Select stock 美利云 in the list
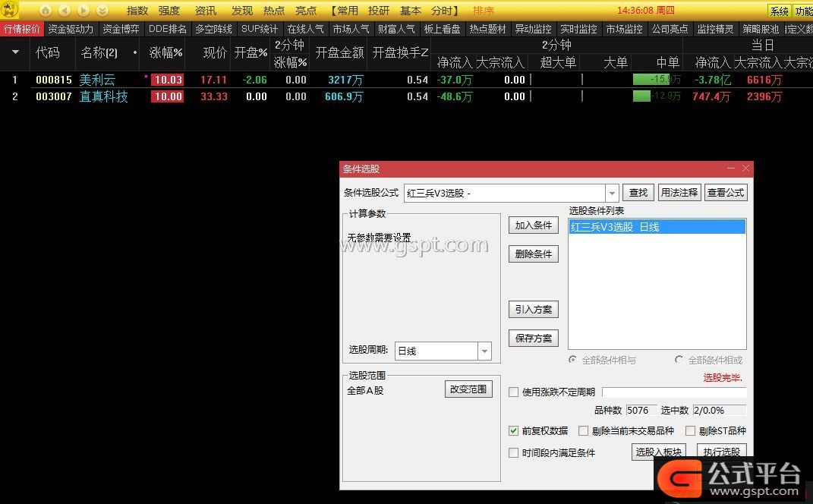 pyautogui.click(x=97, y=80)
